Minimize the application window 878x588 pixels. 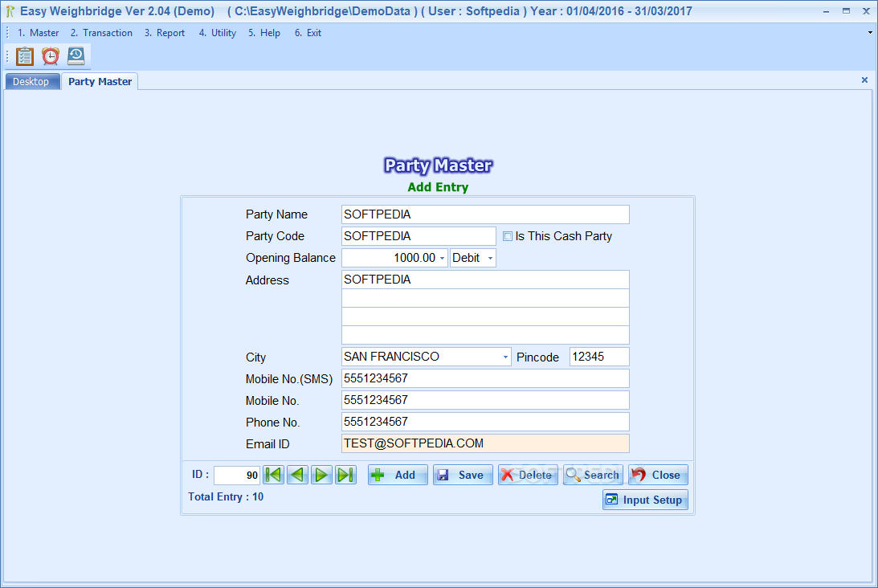click(826, 11)
